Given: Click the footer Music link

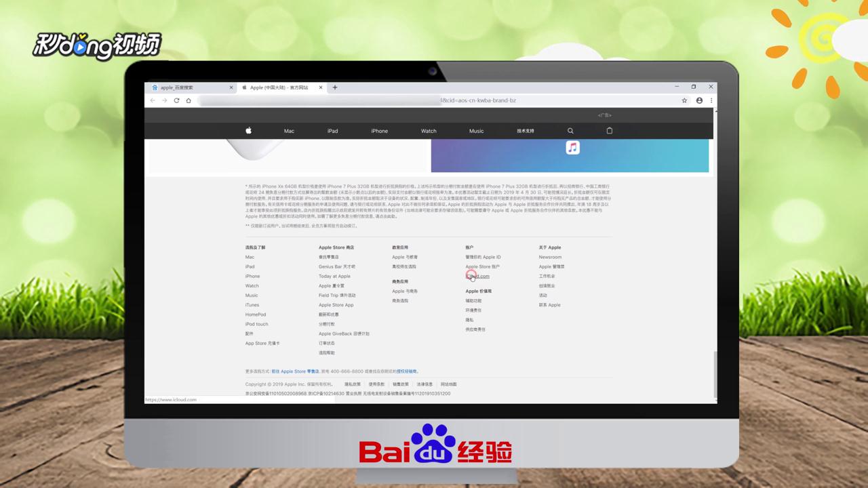Looking at the screenshot, I should (x=252, y=296).
